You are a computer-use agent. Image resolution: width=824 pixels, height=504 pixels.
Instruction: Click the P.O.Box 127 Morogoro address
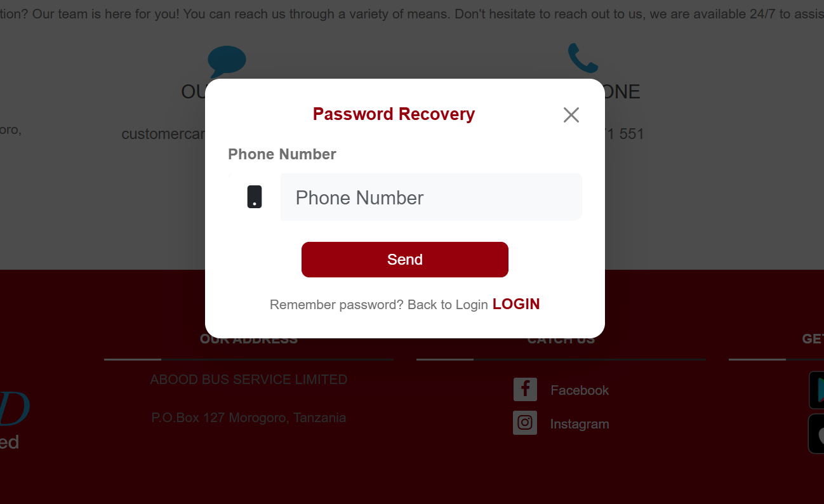click(x=249, y=418)
